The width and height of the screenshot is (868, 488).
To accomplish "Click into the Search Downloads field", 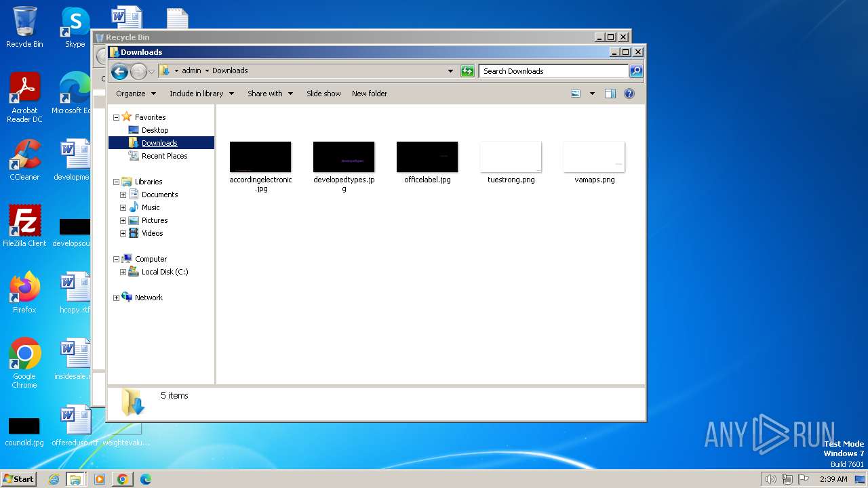I will (x=553, y=71).
